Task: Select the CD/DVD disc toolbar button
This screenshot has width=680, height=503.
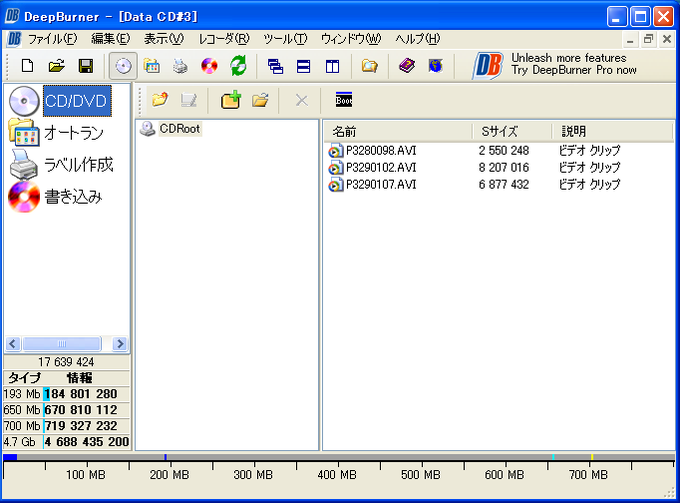Action: 123,66
